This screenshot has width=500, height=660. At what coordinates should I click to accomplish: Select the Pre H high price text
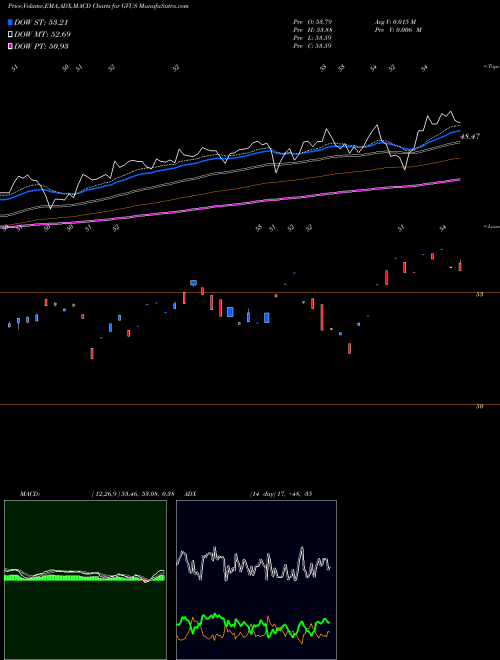pyautogui.click(x=313, y=30)
